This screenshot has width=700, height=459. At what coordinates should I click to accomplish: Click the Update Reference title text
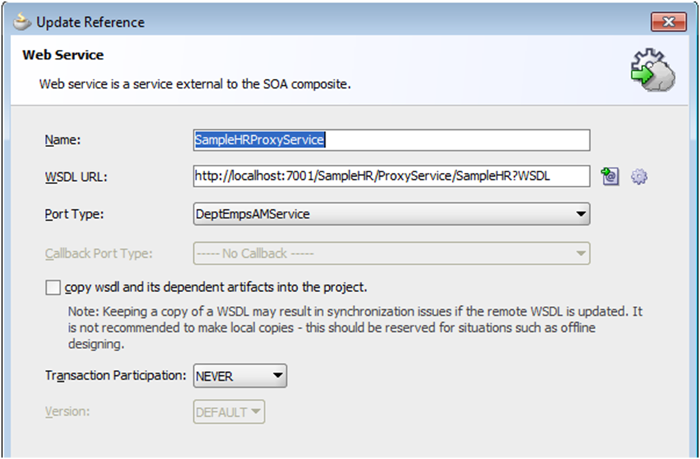click(x=90, y=22)
